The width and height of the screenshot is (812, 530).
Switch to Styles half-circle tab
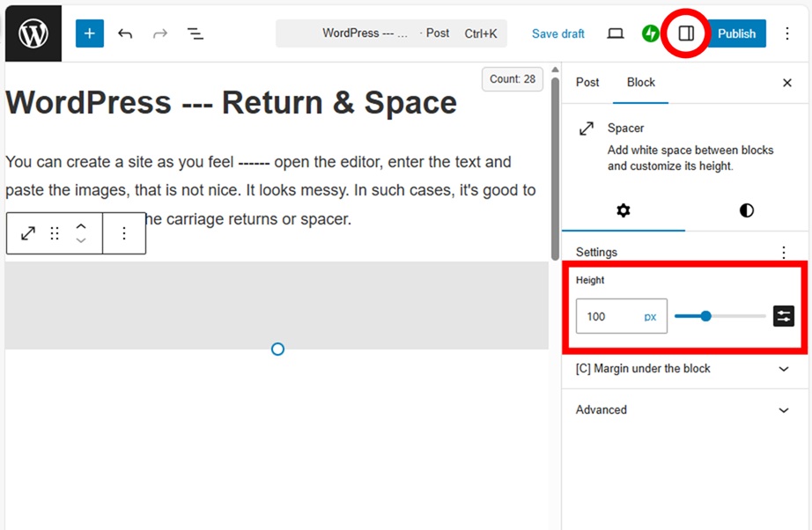click(747, 210)
